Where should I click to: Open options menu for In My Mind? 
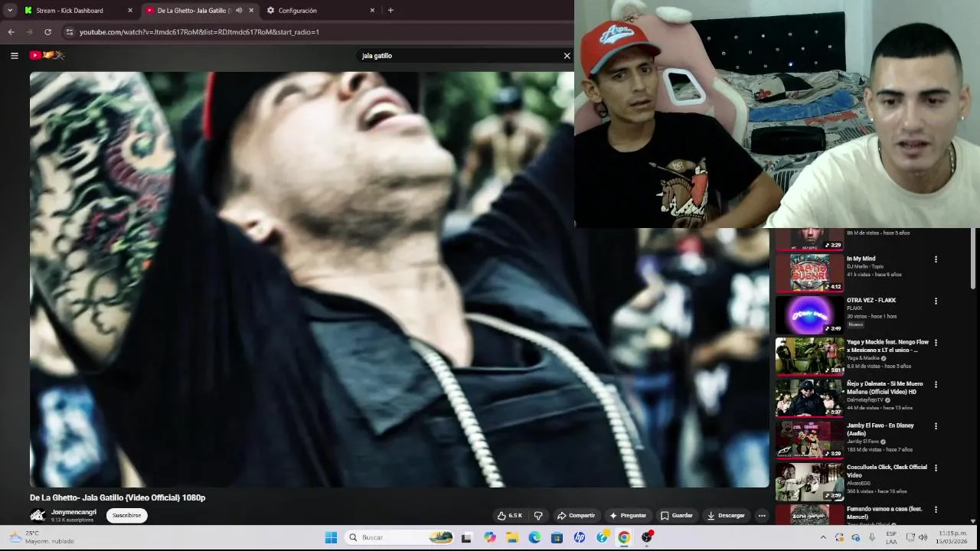(936, 259)
